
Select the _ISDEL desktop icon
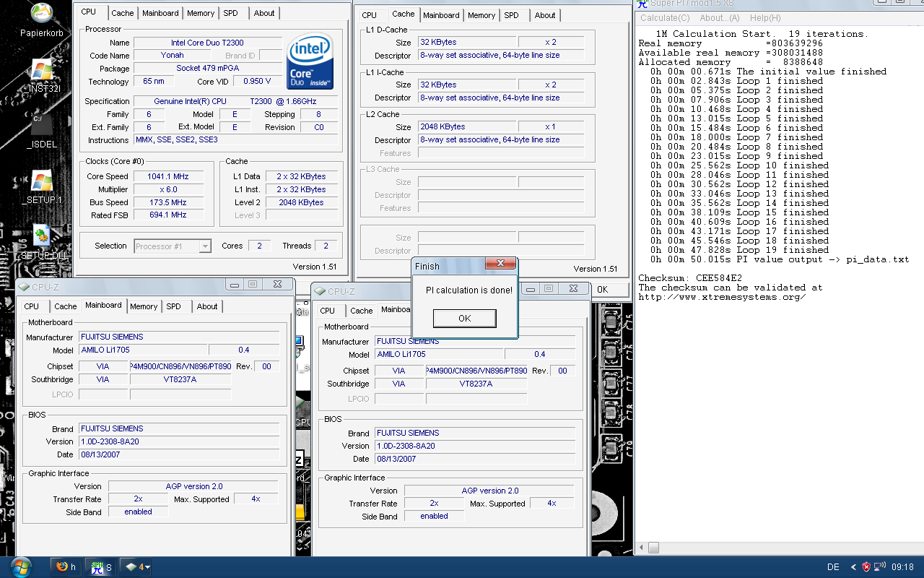41,132
